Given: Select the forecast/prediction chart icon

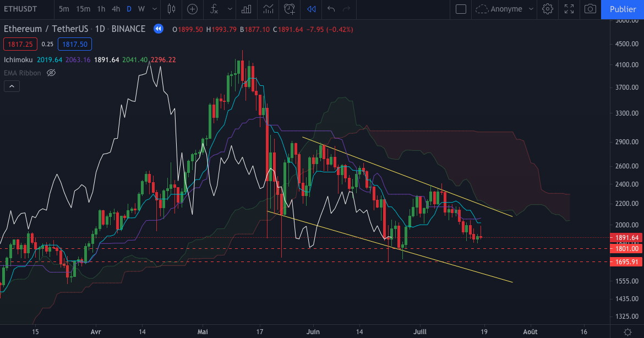Looking at the screenshot, I should (268, 9).
